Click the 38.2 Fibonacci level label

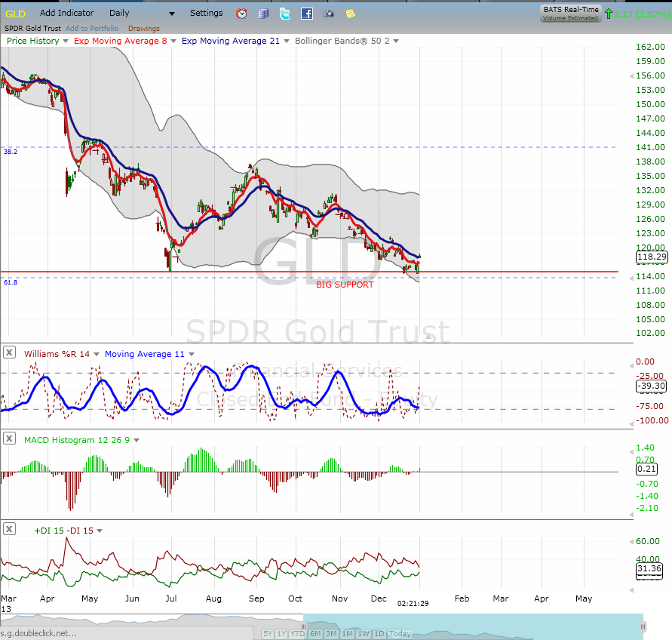[x=11, y=152]
